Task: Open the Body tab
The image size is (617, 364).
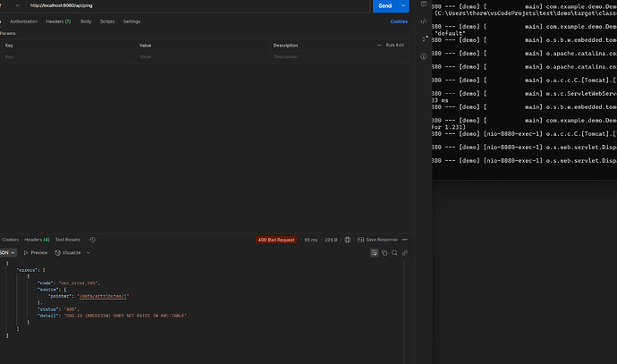Action: [86, 21]
